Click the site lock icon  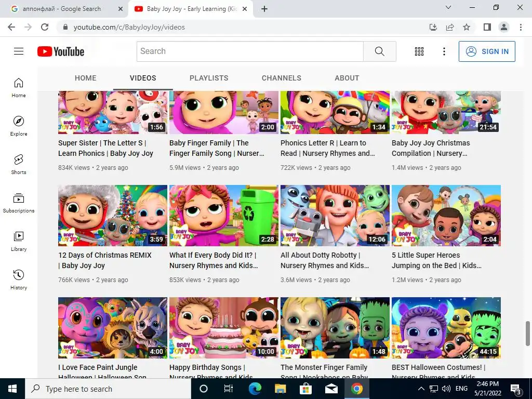click(65, 27)
